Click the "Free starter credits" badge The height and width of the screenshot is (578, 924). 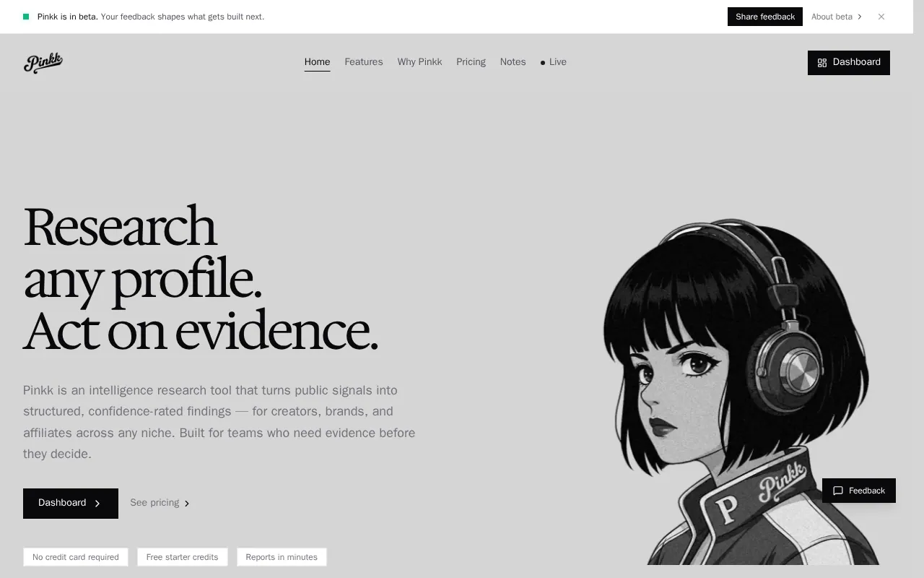[183, 557]
